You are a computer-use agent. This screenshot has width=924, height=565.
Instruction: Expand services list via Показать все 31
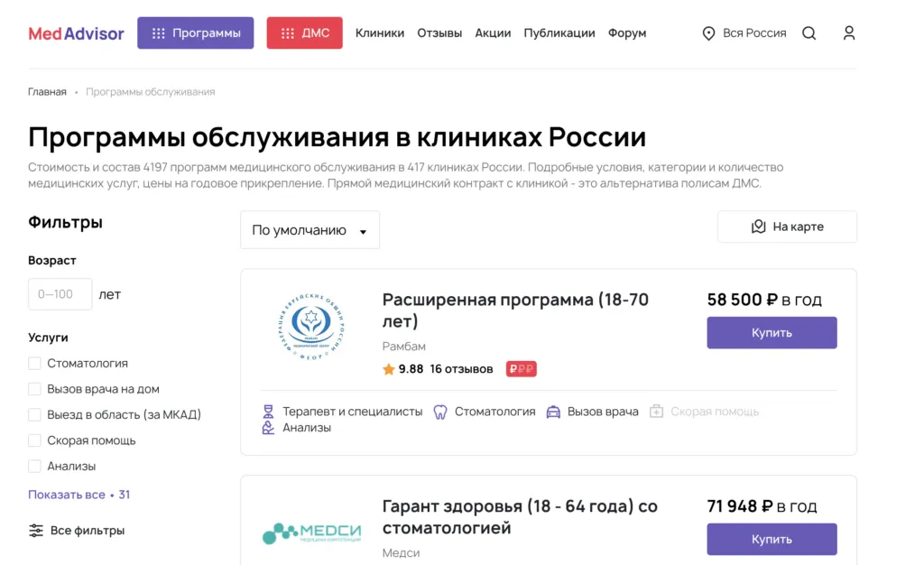[79, 495]
